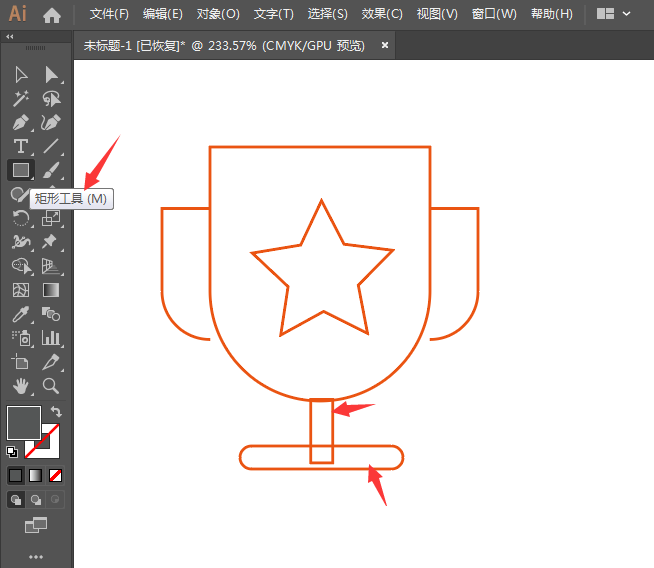Select the Puppet Warp pin tool
This screenshot has height=568, width=654.
[50, 241]
